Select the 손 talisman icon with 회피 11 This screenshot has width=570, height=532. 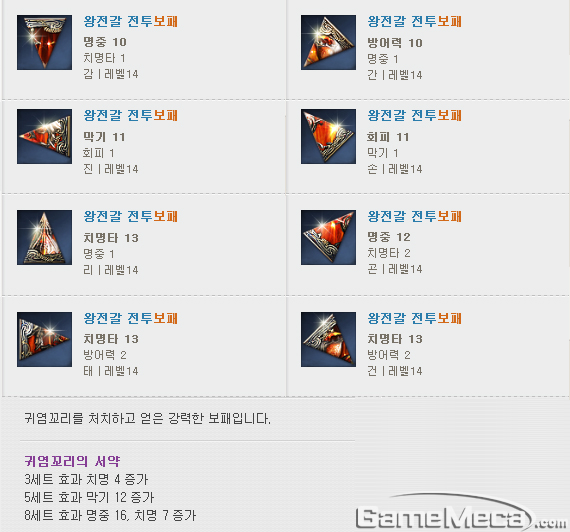tap(328, 136)
